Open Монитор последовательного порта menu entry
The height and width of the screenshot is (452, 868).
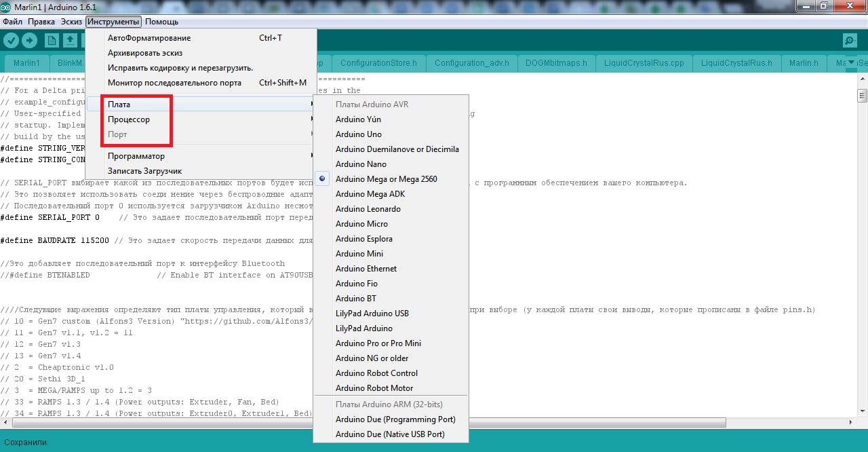[201, 83]
